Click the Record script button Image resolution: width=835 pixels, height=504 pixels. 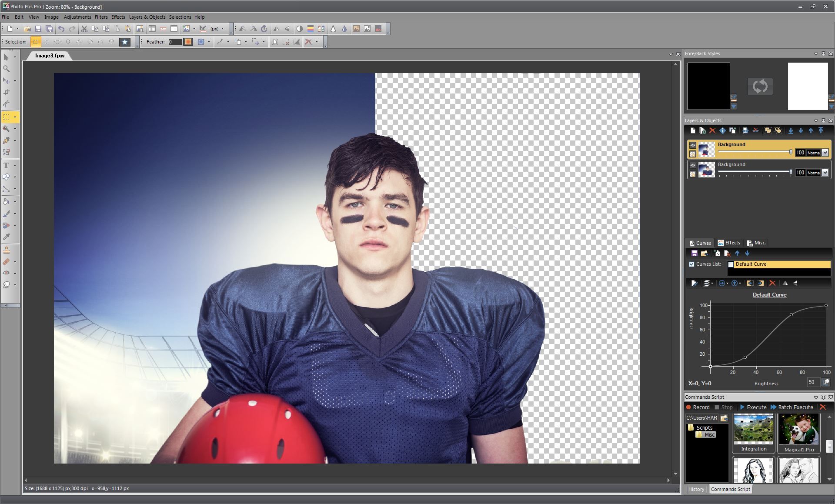(x=698, y=407)
